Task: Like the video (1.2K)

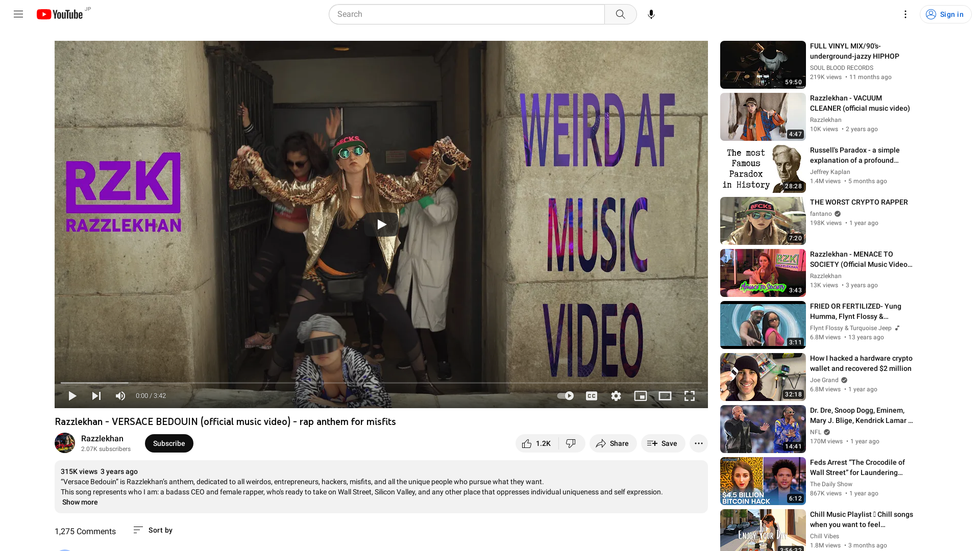Action: [536, 443]
